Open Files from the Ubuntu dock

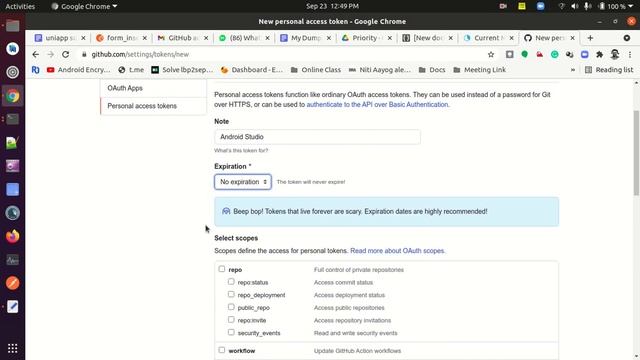13,26
